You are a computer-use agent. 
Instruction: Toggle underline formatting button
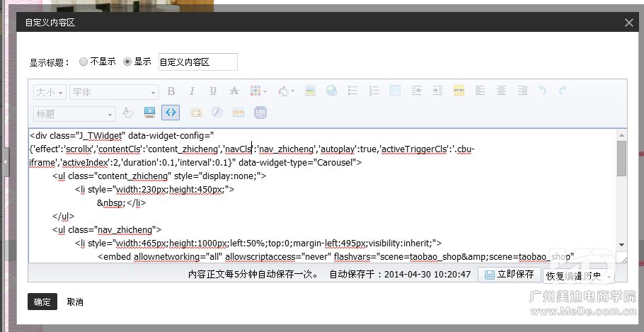point(213,91)
